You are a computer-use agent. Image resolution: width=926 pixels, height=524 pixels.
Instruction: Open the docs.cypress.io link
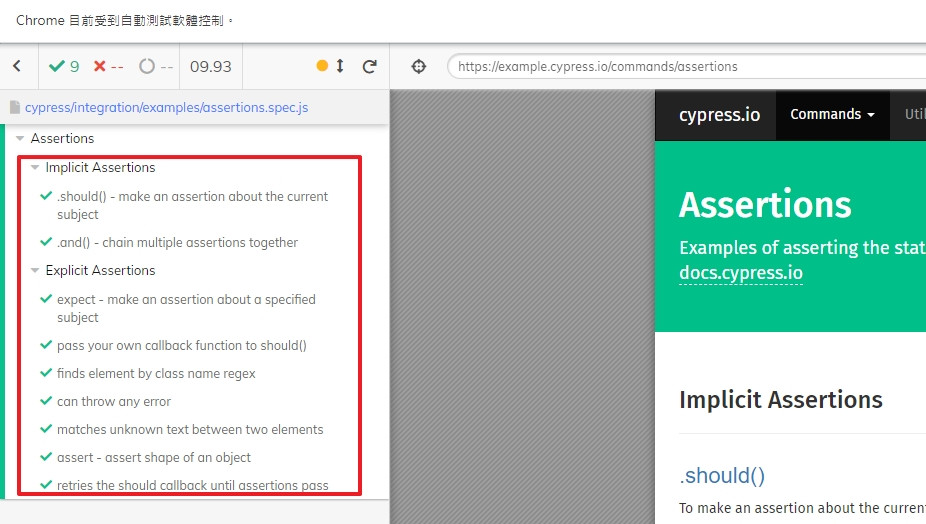741,273
